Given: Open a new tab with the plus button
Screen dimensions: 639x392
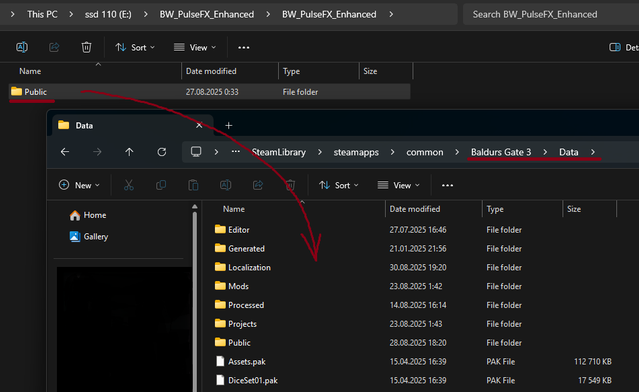Looking at the screenshot, I should (229, 126).
